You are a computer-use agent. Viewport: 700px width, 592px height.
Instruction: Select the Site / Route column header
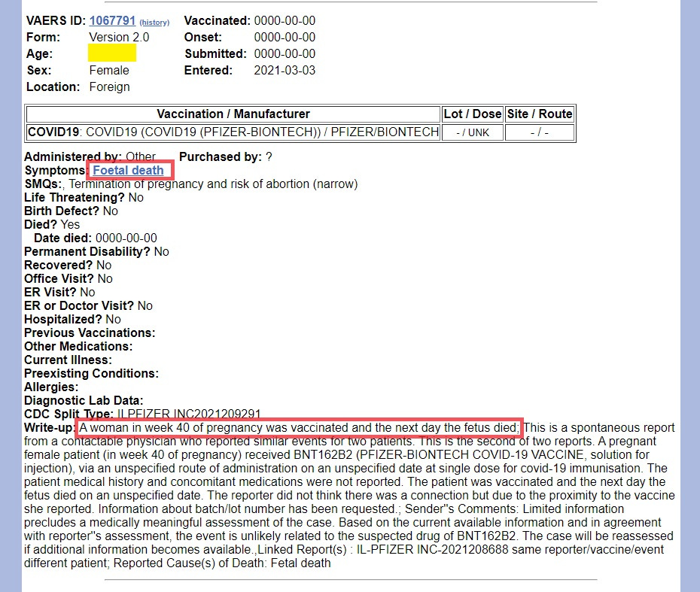tap(540, 114)
